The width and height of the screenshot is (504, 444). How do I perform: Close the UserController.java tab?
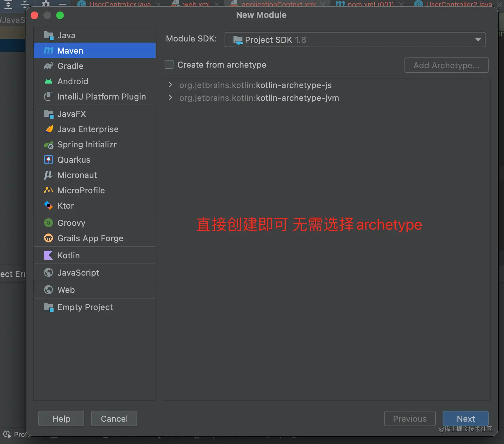pos(158,4)
